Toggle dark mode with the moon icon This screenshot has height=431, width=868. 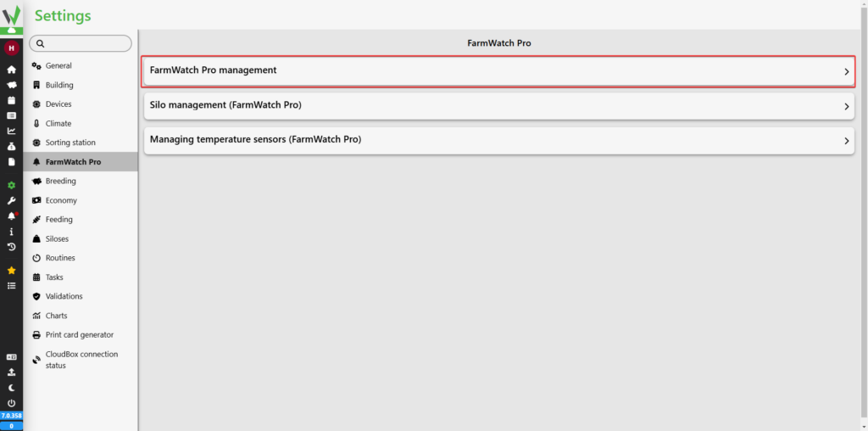point(11,388)
